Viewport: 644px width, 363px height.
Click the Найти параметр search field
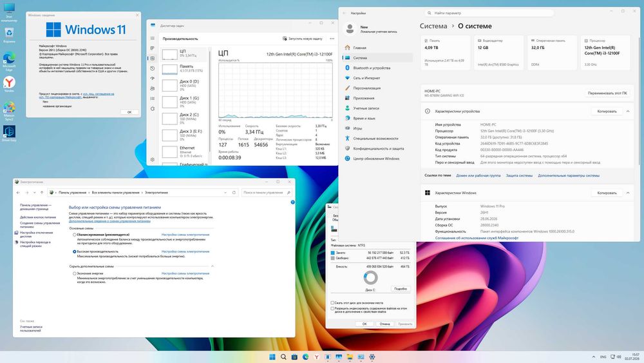pyautogui.click(x=489, y=13)
